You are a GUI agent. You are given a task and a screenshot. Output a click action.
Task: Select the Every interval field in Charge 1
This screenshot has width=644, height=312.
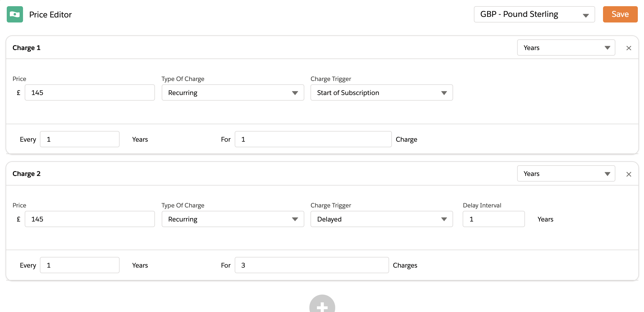(80, 139)
